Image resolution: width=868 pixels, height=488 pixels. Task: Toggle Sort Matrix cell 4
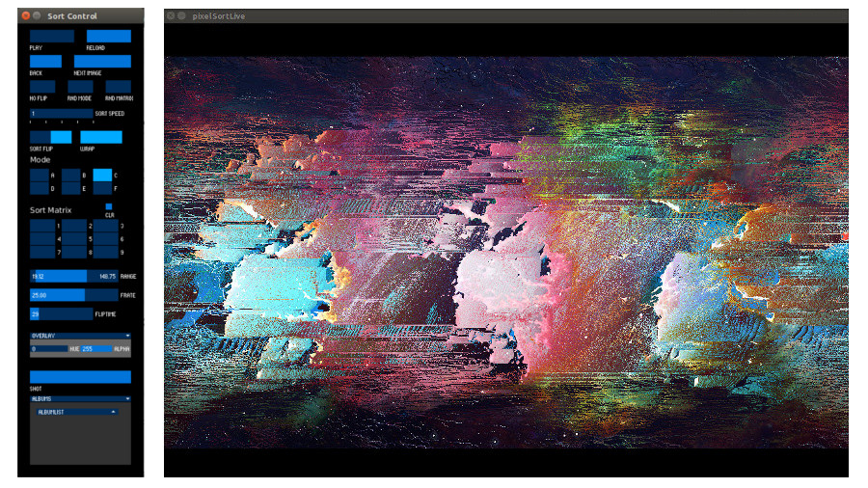pos(42,239)
